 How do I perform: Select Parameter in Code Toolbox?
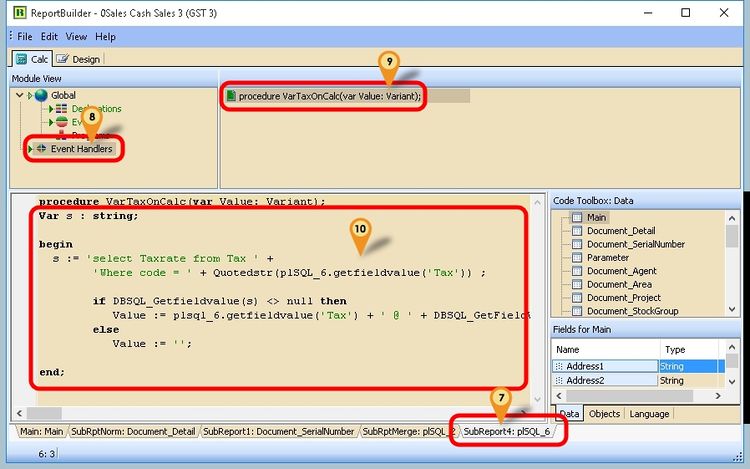pyautogui.click(x=607, y=258)
